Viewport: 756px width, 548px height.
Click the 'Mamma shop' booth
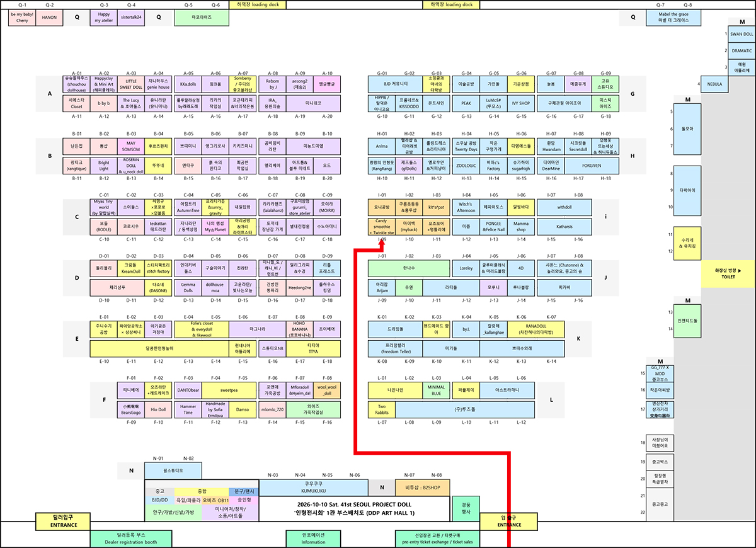click(x=521, y=226)
